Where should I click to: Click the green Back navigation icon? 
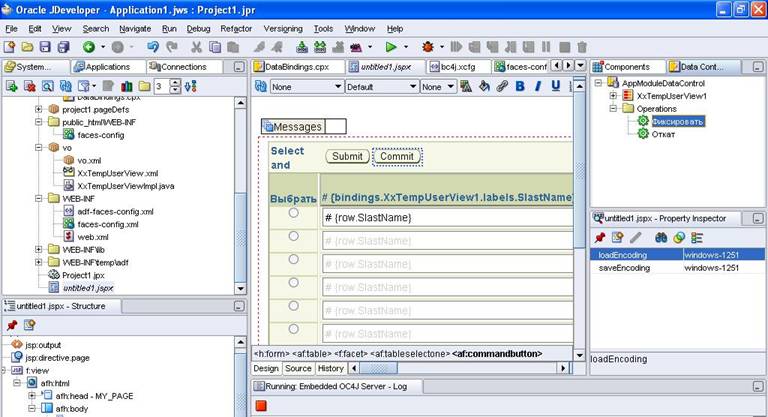pyautogui.click(x=89, y=47)
